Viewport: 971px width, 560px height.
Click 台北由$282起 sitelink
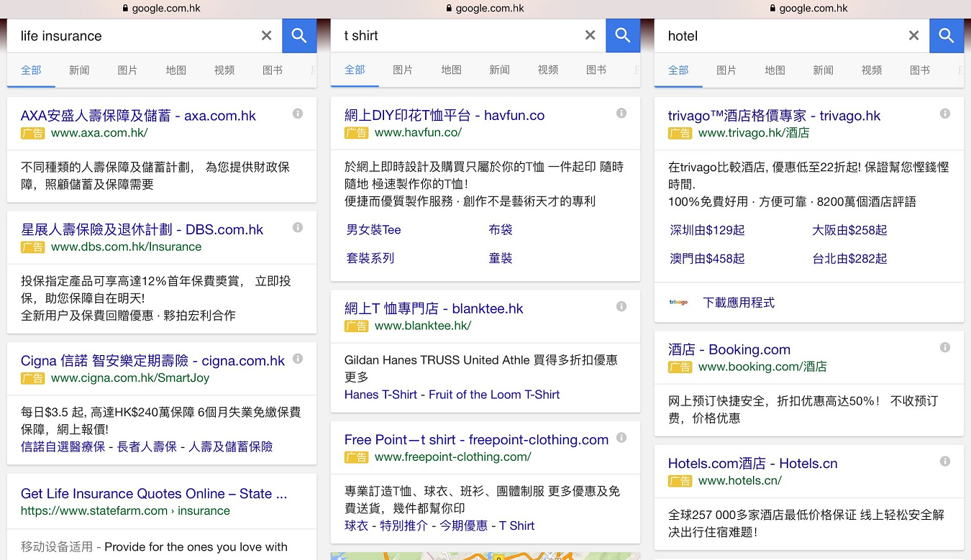point(849,258)
